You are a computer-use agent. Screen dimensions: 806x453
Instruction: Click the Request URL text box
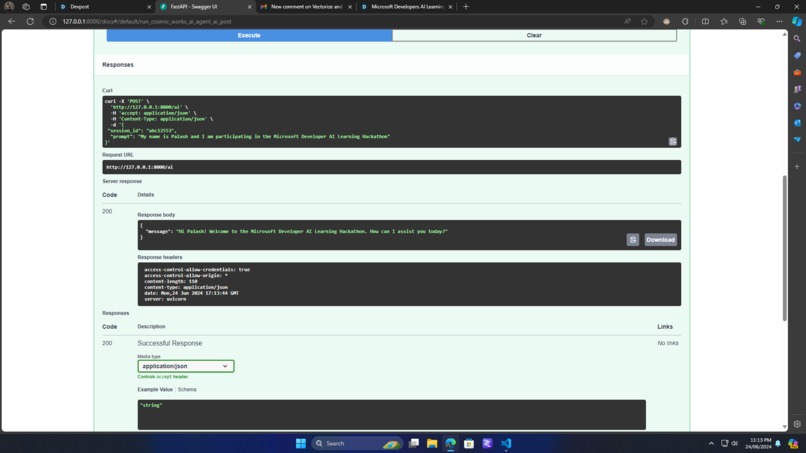click(392, 167)
